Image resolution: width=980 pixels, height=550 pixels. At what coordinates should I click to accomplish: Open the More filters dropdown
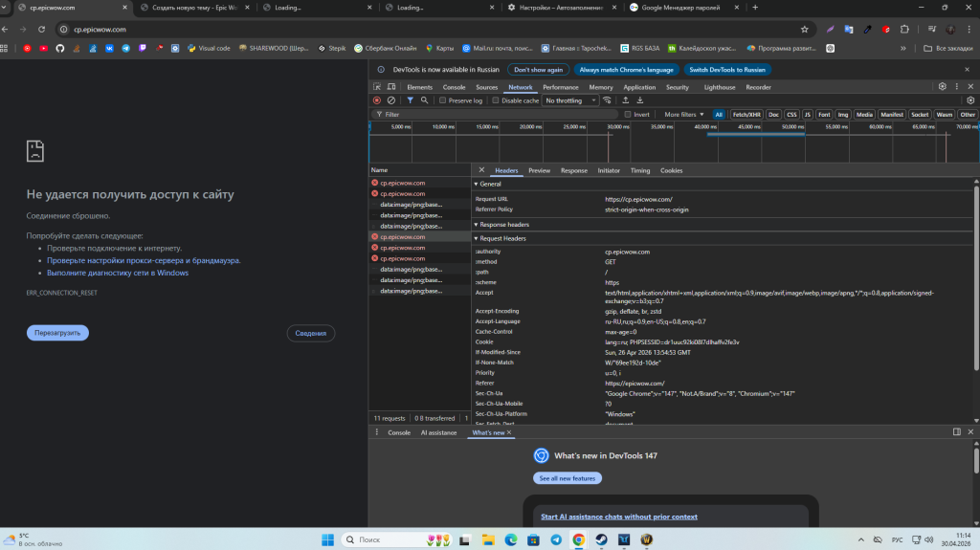(683, 115)
